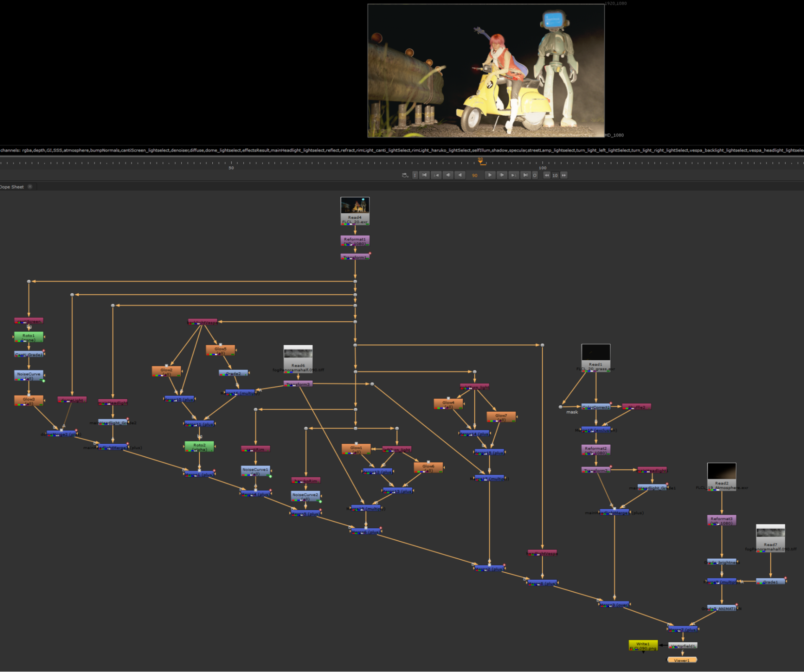Toggle the timeline out-point O button
Screen dimensions: 804x672
pos(535,175)
